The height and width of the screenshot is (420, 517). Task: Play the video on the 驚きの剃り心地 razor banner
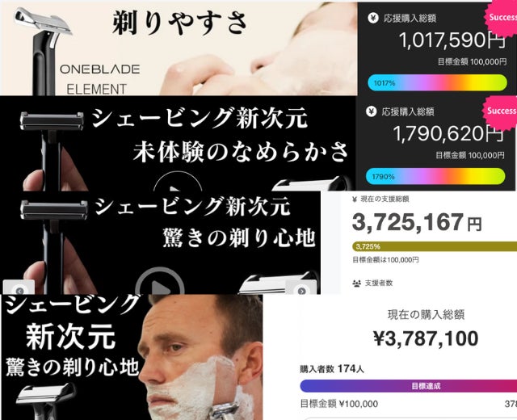tap(160, 281)
